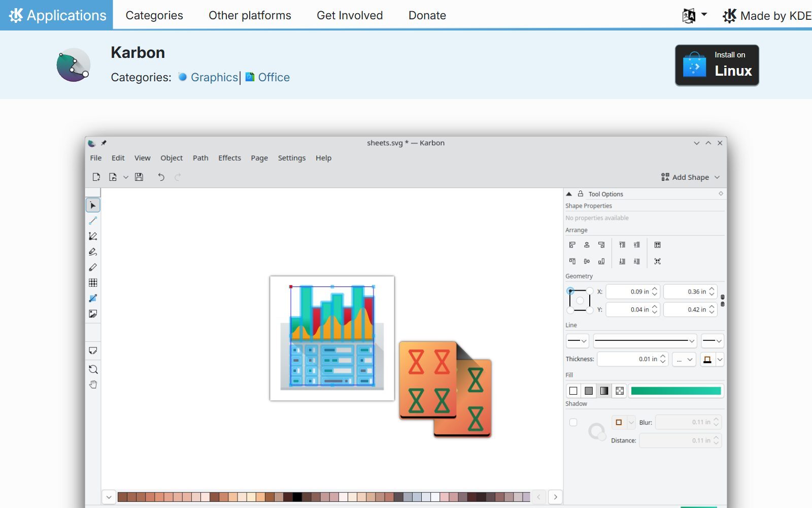Select the bottom-left geometry anchor point
Image resolution: width=812 pixels, height=508 pixels.
(570, 310)
